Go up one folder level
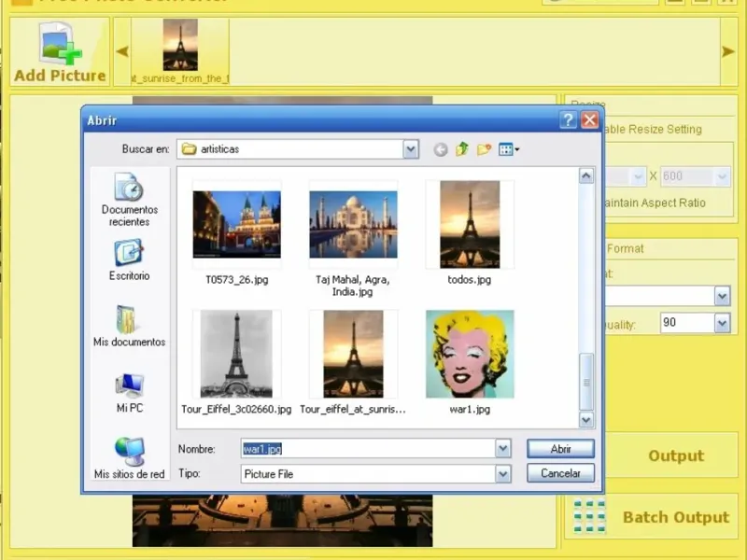The image size is (747, 560). coord(462,149)
